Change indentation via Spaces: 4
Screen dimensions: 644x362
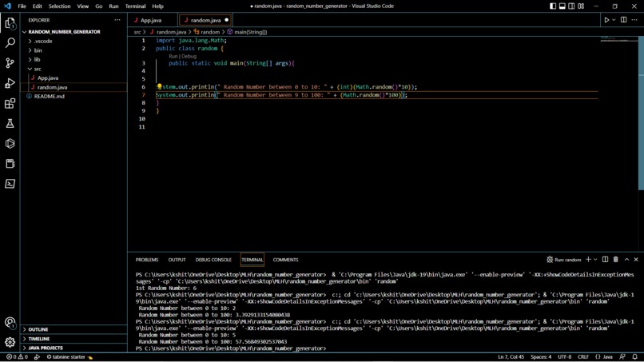coord(541,356)
